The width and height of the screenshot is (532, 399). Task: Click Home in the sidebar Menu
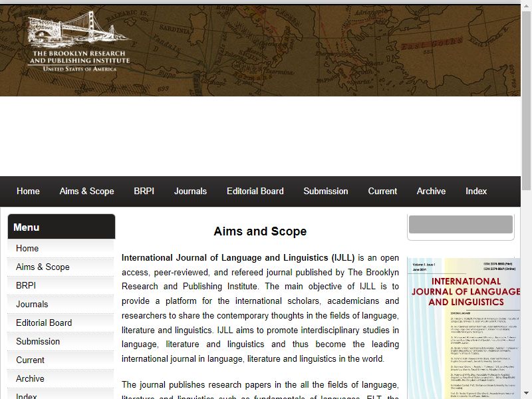61,248
